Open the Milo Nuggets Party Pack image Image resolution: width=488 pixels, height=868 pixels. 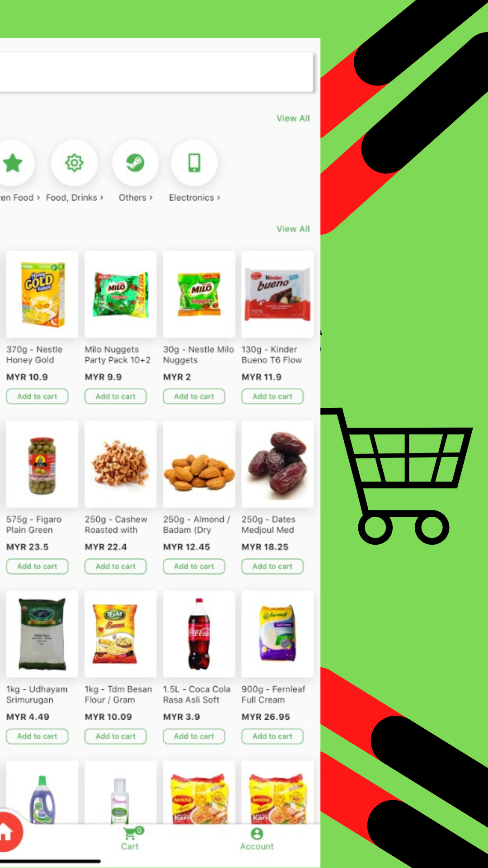pos(121,294)
